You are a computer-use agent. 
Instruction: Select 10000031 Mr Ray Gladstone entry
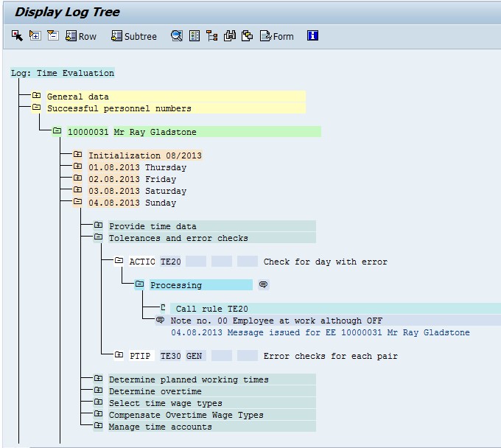click(131, 132)
